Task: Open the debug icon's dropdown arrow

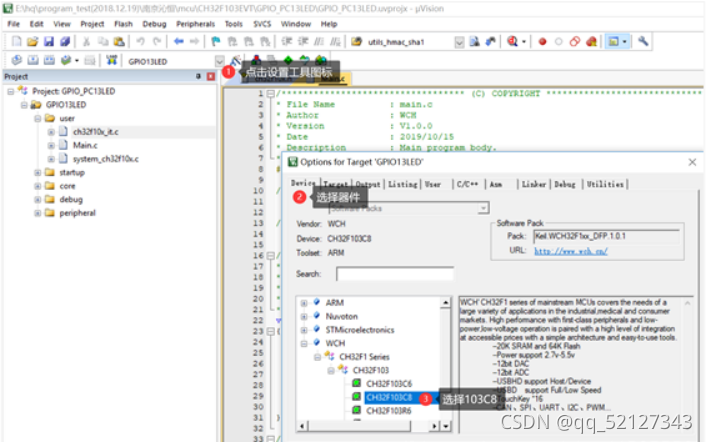Action: pos(524,42)
